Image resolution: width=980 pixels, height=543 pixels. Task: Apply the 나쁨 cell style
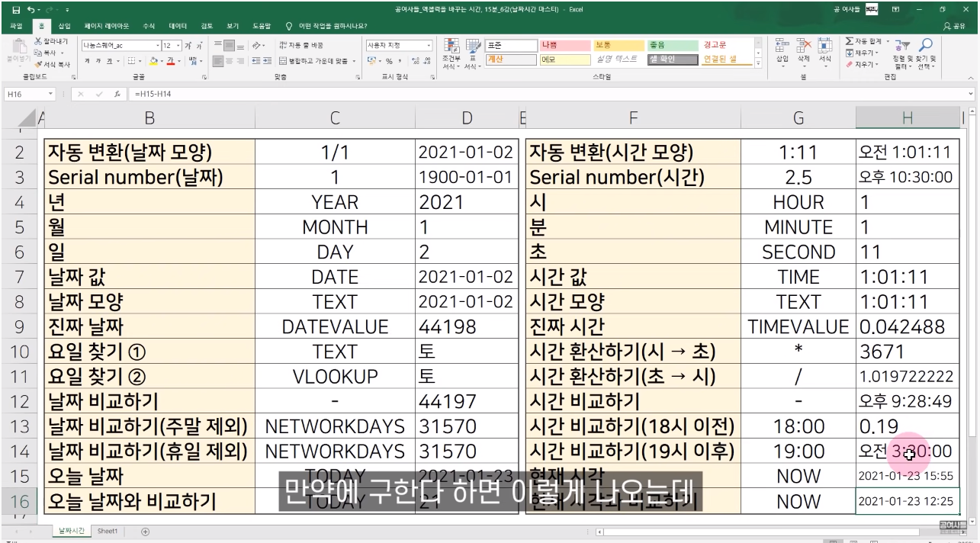click(x=565, y=45)
